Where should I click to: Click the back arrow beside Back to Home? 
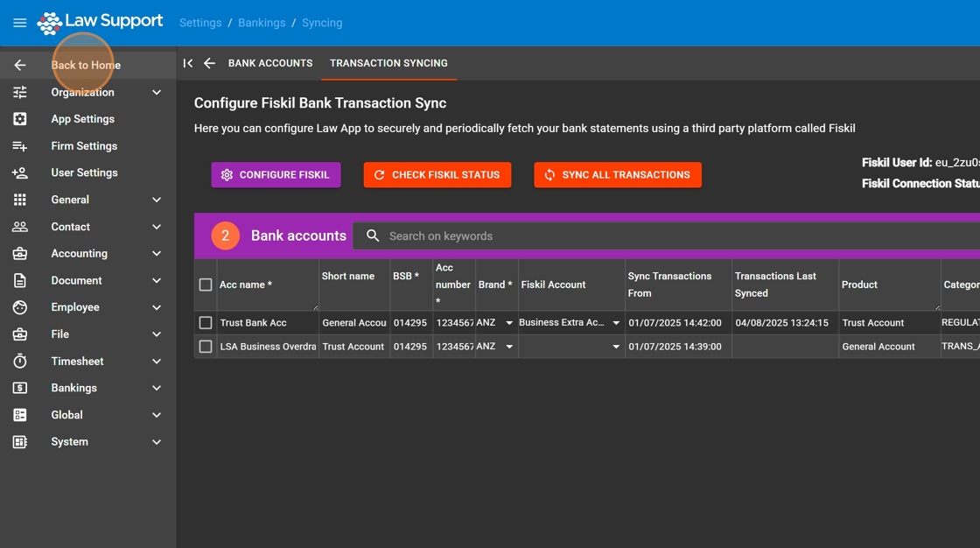[19, 65]
